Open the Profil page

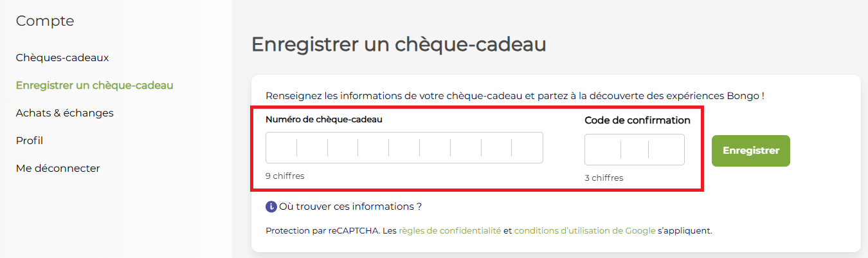30,141
